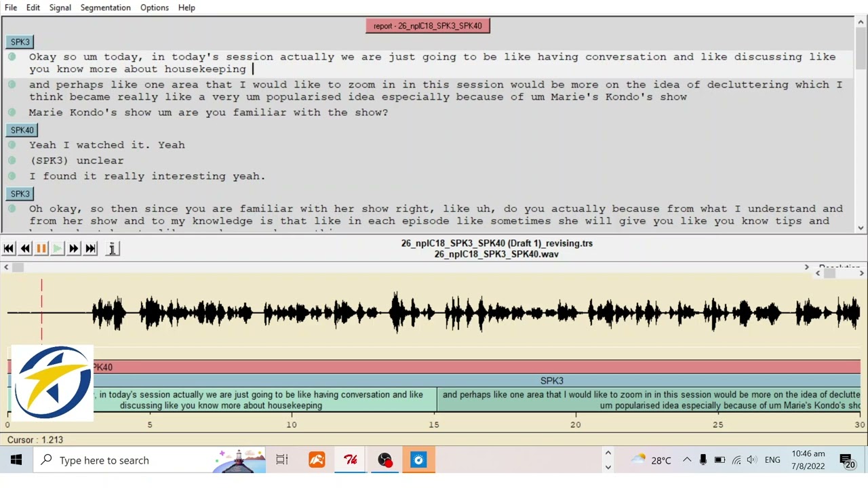The height and width of the screenshot is (488, 868).
Task: Click the text '(SPK3) unclear'
Action: pos(77,161)
